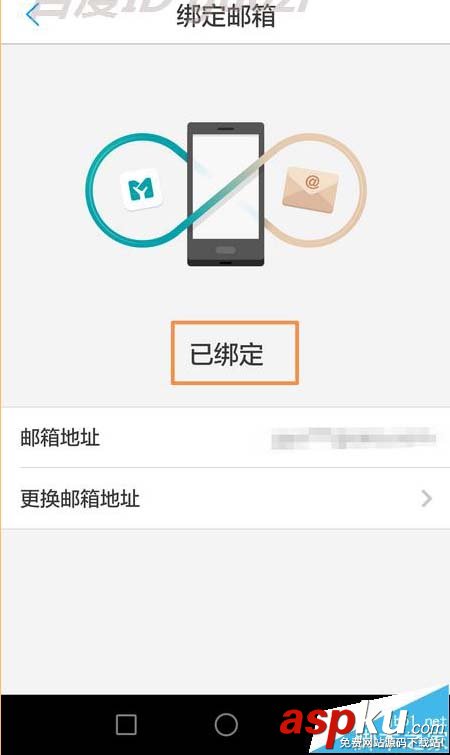Screen dimensions: 450x755
Task: Tap the white screen of the illustrated phone
Action: pos(225,186)
